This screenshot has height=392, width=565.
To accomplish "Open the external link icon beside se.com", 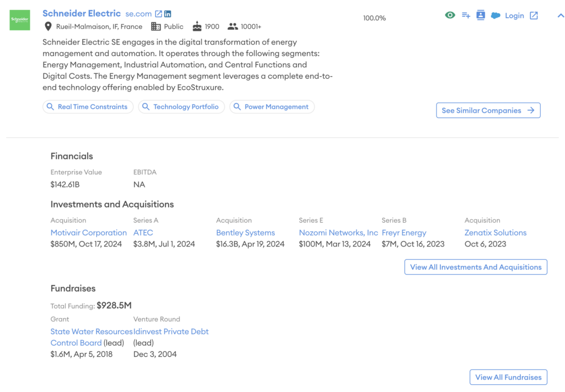I will tap(158, 14).
